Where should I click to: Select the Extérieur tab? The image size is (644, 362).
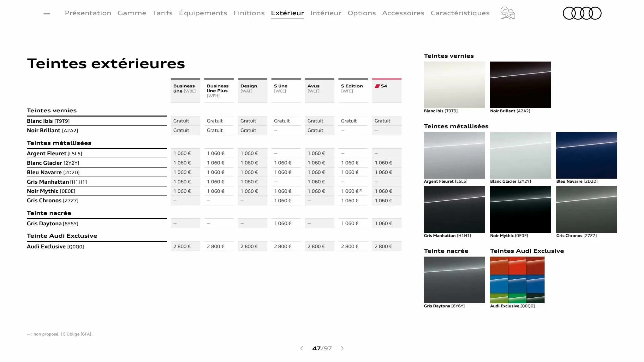point(288,13)
